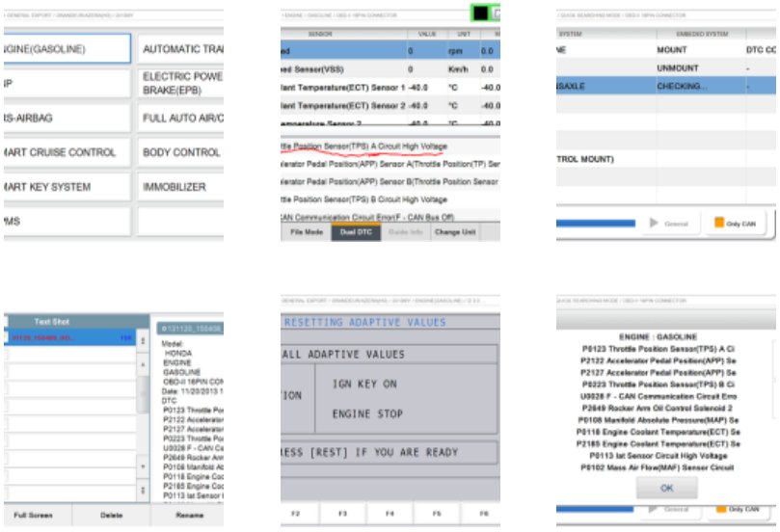Click the F4 function button

(x=390, y=513)
